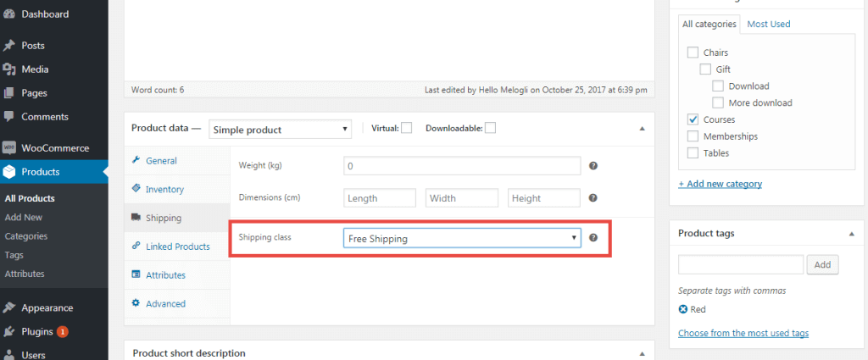868x360 pixels.
Task: Collapse the Product tags panel
Action: pos(851,234)
